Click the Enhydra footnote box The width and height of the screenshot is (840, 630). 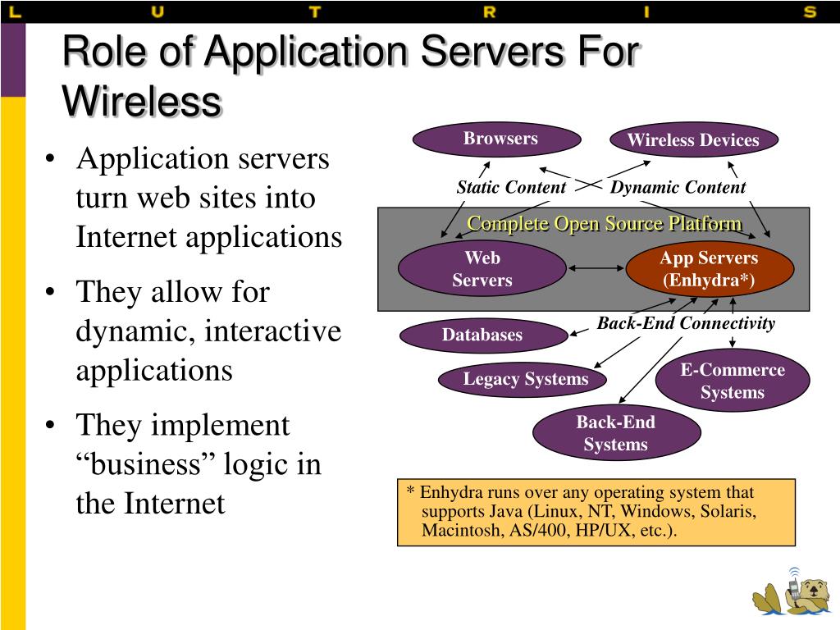[596, 513]
